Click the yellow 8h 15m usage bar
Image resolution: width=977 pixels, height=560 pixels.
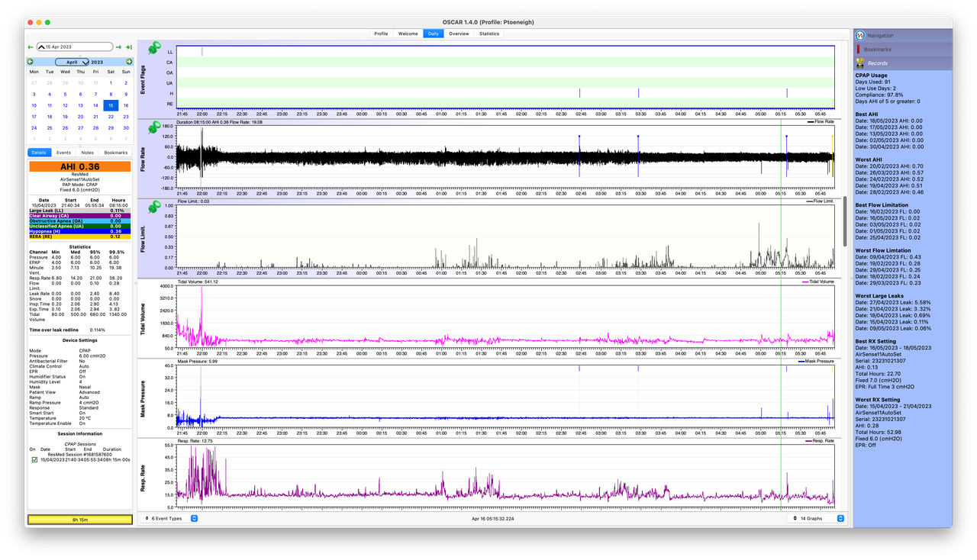coord(79,518)
